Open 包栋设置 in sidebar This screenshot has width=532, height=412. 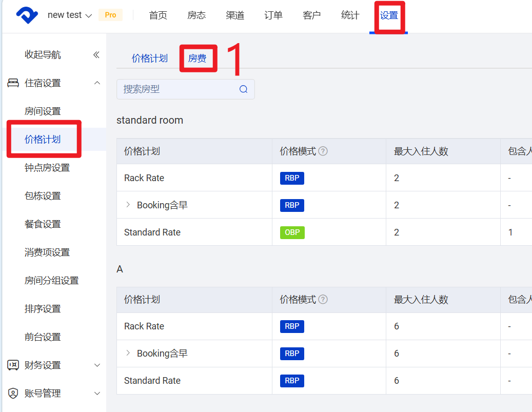43,196
